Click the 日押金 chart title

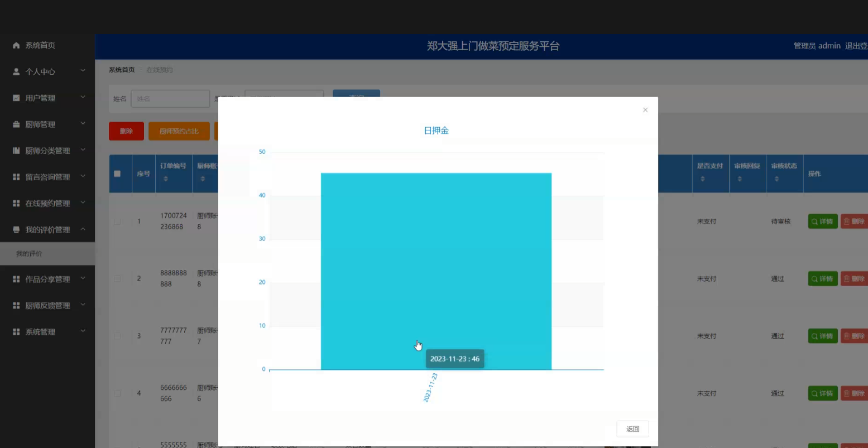437,131
